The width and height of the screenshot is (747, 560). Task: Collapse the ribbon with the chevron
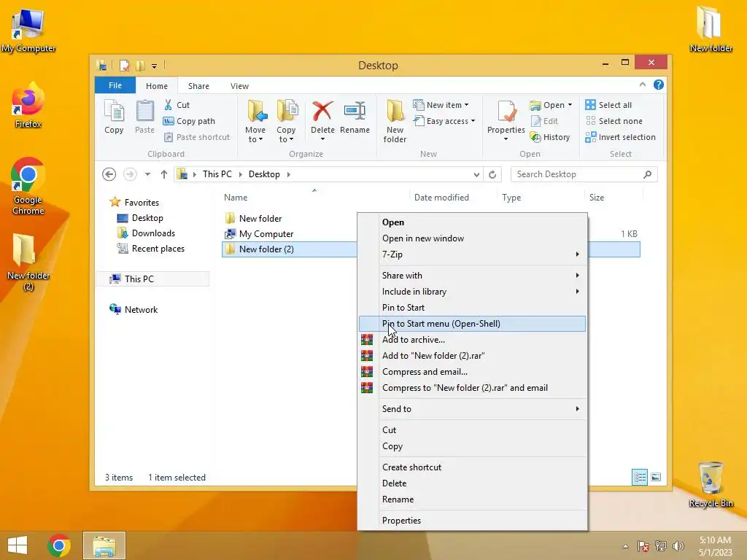642,85
